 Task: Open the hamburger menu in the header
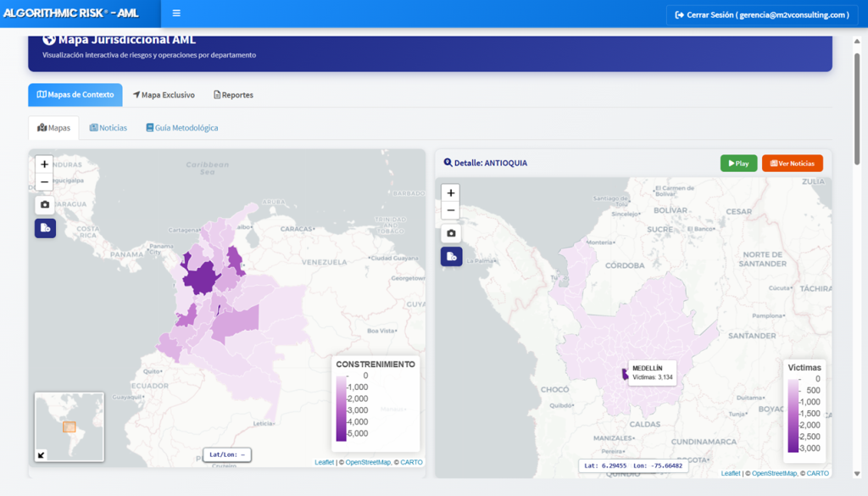176,14
